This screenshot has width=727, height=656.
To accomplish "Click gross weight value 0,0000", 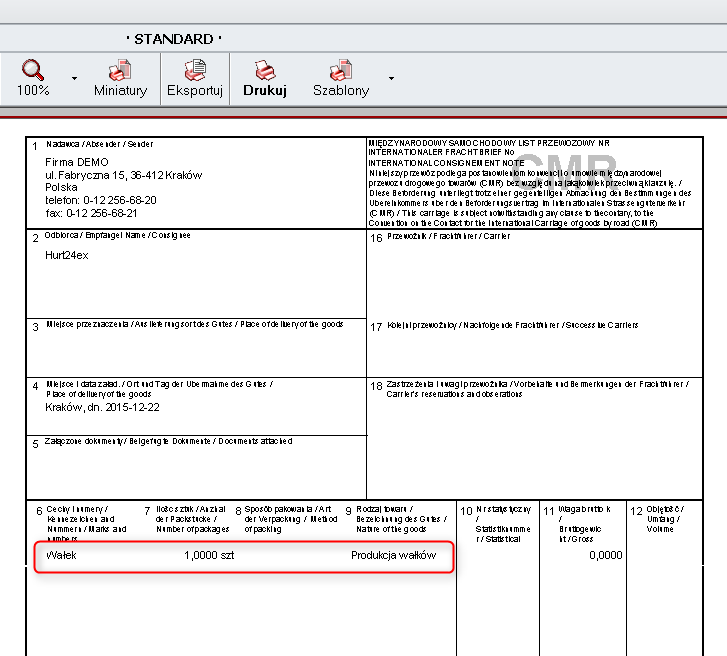I will point(605,555).
